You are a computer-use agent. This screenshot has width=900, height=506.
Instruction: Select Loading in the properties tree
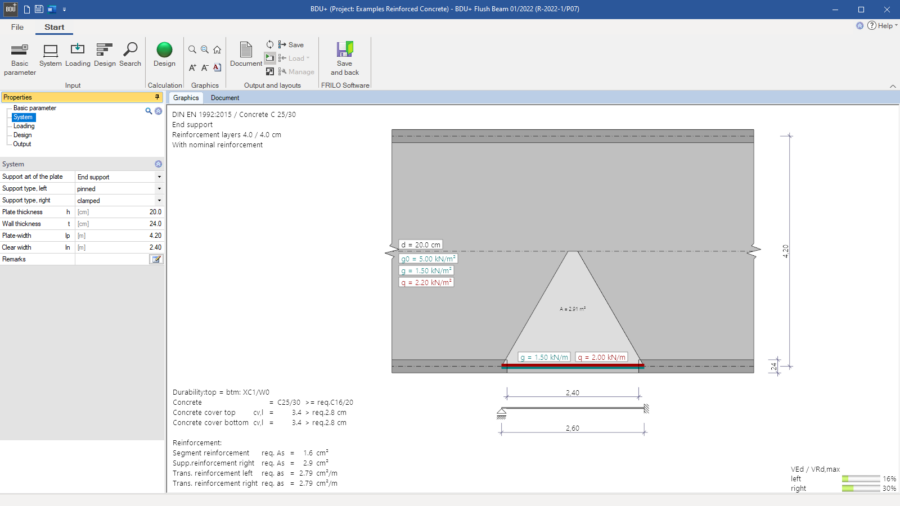[x=24, y=126]
